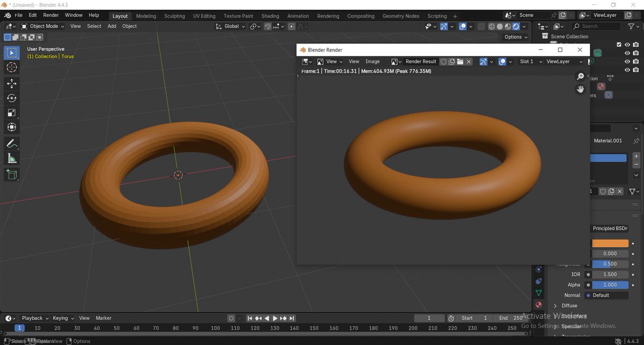Toggle proportional editing in the header

point(291,26)
